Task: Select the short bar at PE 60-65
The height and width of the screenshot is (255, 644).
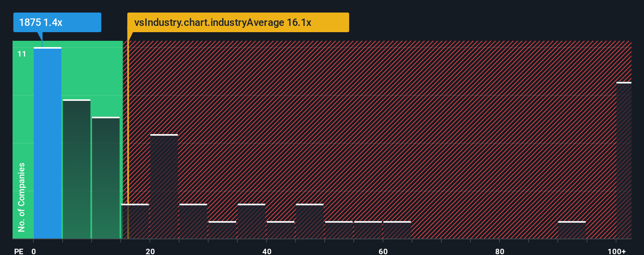Action: pos(397,230)
